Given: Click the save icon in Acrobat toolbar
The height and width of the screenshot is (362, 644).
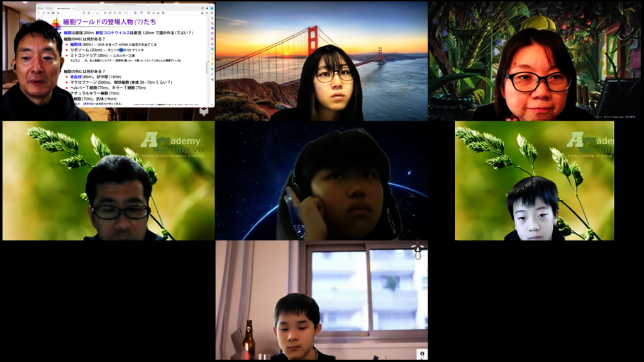Looking at the screenshot, I should coord(38,13).
